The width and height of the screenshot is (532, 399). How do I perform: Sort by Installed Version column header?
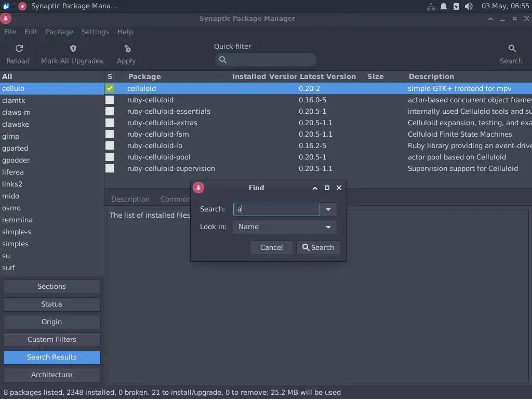(x=263, y=77)
